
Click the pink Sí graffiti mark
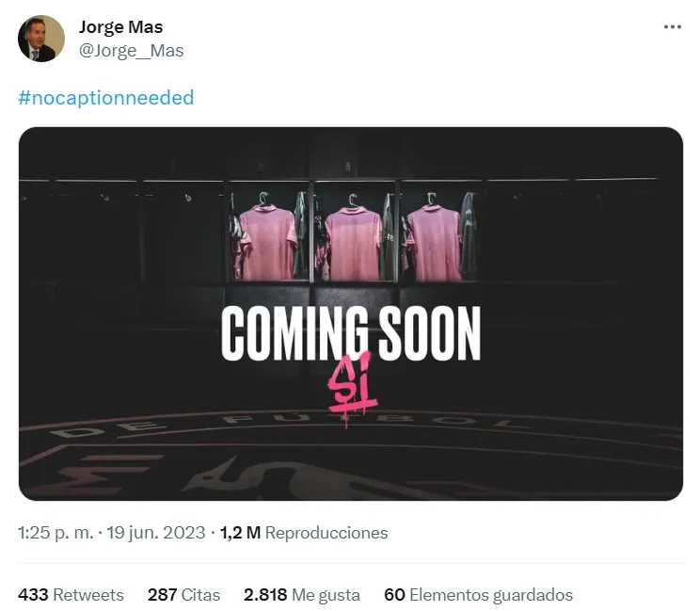[x=353, y=388]
